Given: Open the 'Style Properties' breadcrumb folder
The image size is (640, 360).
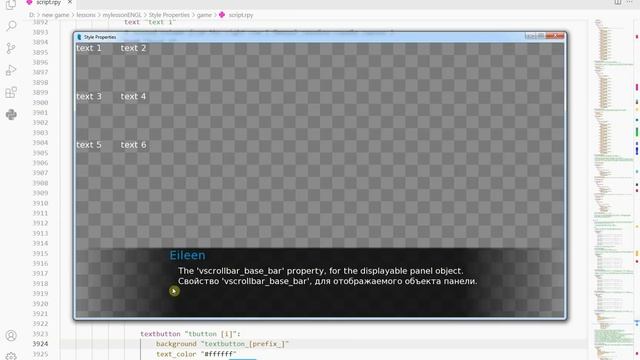Looking at the screenshot, I should 169,15.
